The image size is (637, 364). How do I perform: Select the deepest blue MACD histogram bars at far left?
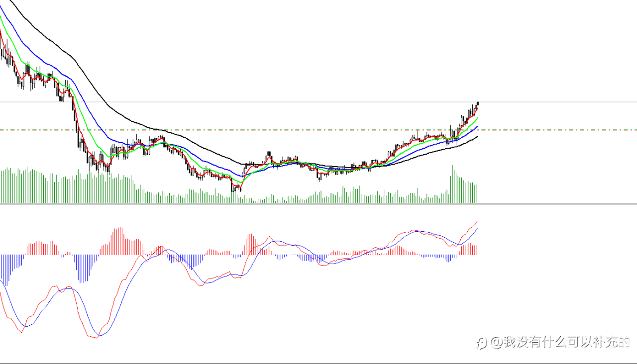click(x=6, y=269)
